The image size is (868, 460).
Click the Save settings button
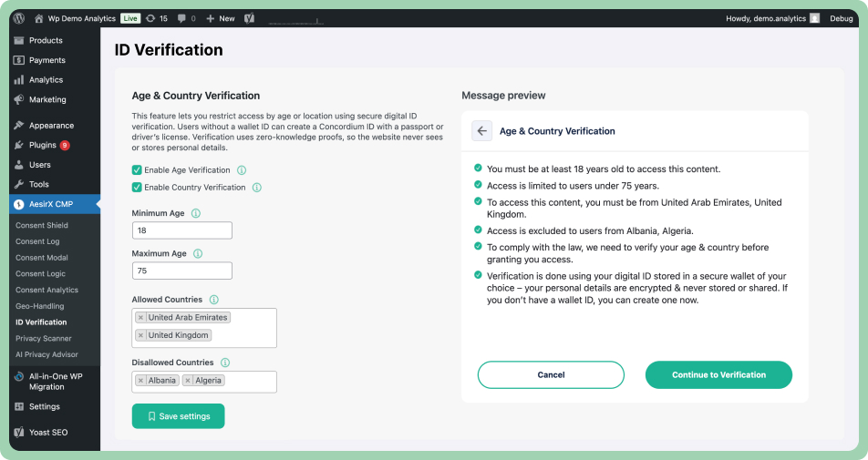tap(178, 416)
